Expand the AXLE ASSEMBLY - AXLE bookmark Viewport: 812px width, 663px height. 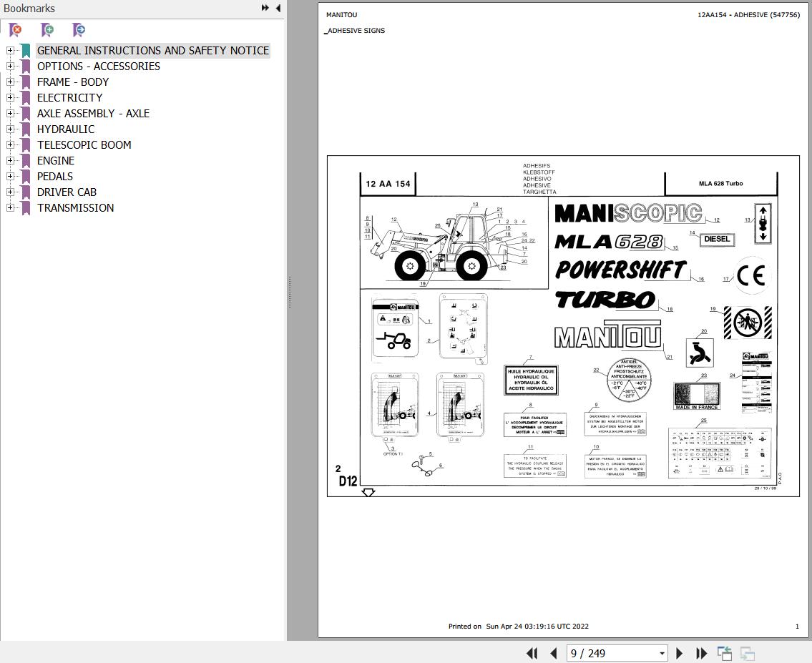pos(10,113)
